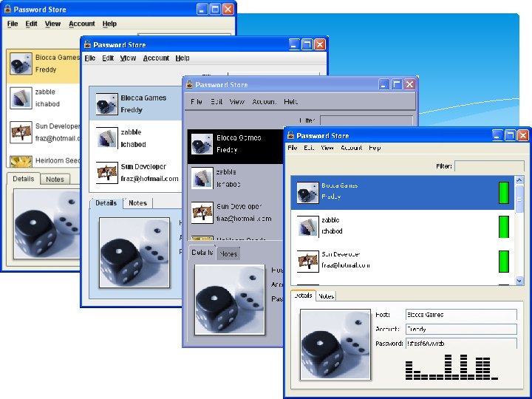
Task: Open Help menu in front-most Password Store window
Action: coord(375,148)
